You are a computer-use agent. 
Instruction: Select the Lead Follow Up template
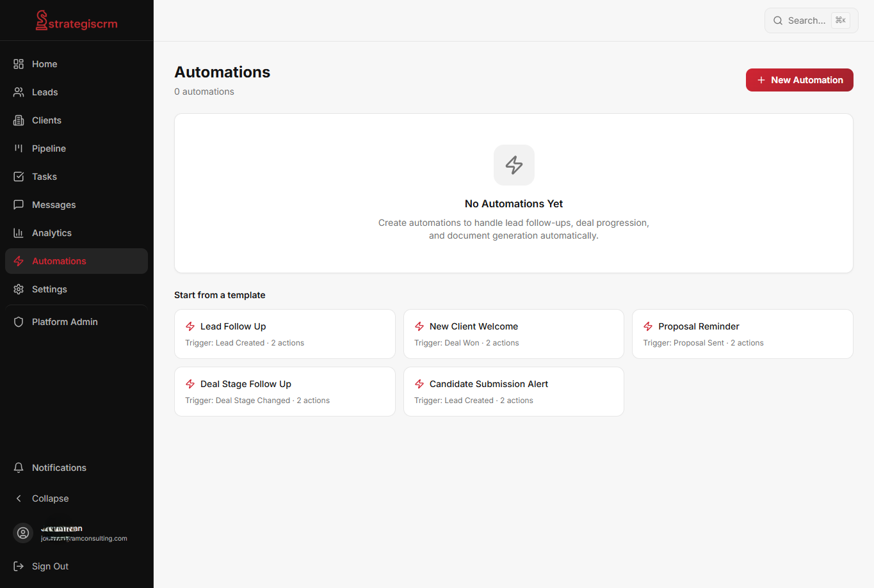(285, 334)
